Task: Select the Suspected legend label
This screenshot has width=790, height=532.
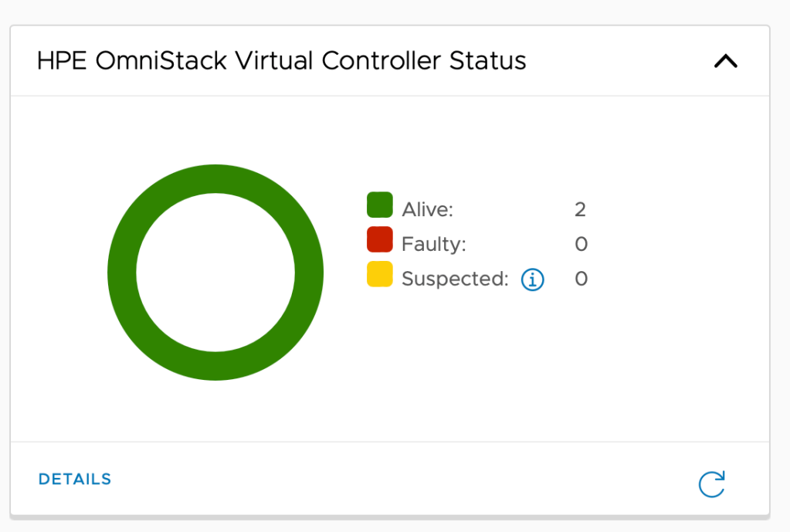Action: pyautogui.click(x=455, y=280)
